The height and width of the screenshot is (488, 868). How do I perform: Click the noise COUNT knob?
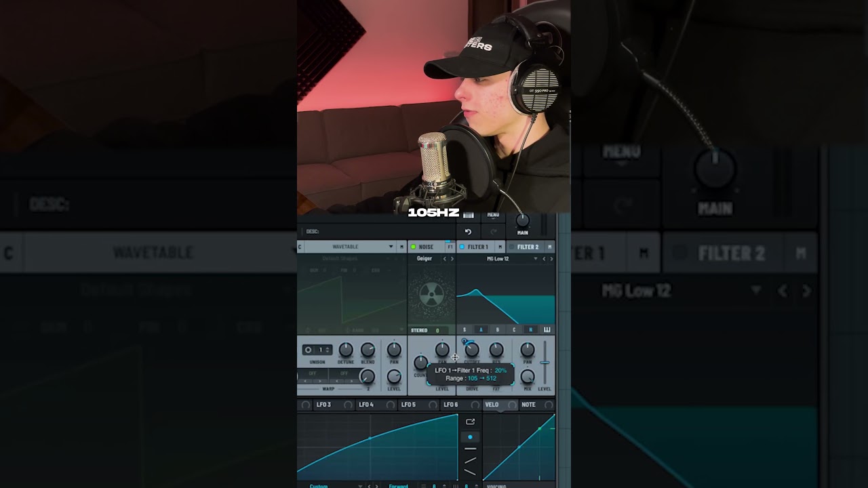tap(420, 363)
